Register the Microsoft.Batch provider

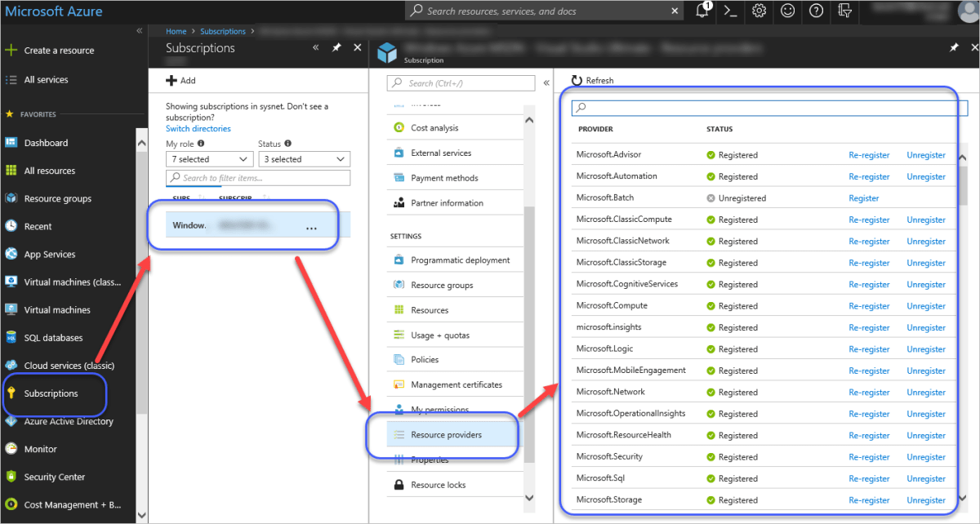[x=863, y=198]
